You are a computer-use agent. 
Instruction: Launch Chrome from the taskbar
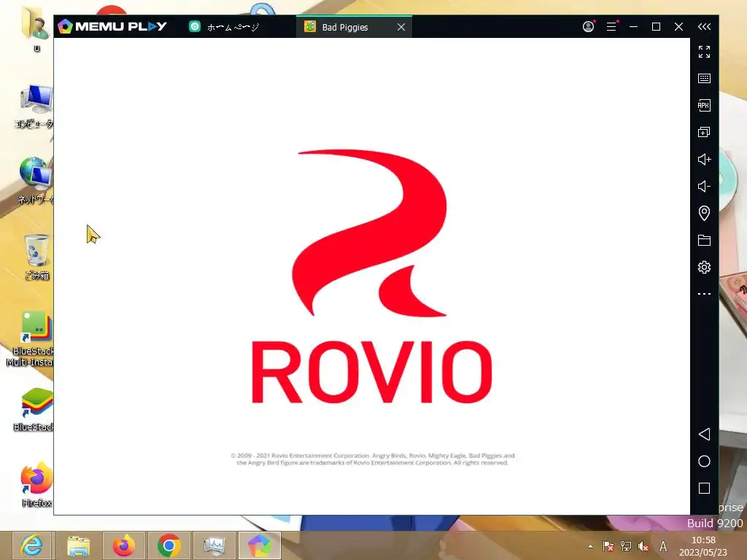(169, 545)
